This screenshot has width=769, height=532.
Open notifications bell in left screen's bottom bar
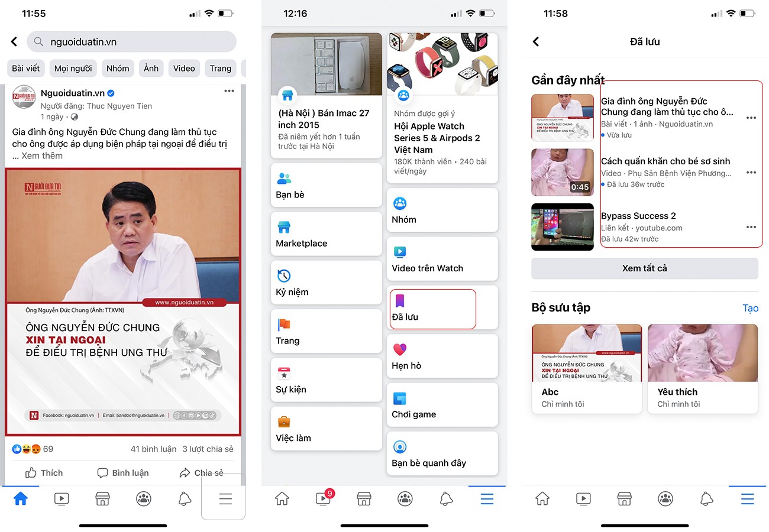coord(185,499)
